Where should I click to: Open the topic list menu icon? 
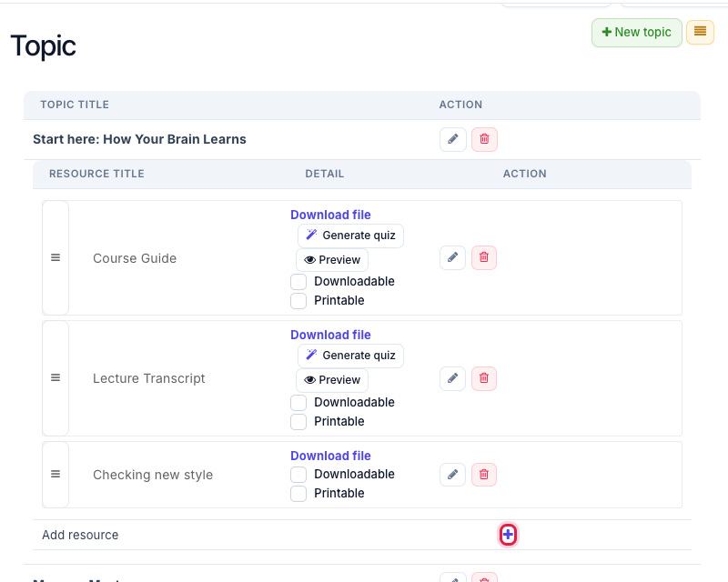point(700,32)
